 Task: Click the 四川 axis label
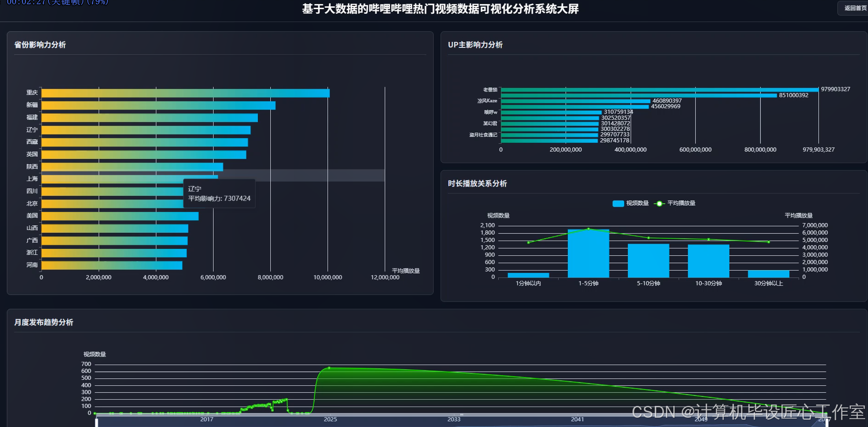click(x=32, y=191)
